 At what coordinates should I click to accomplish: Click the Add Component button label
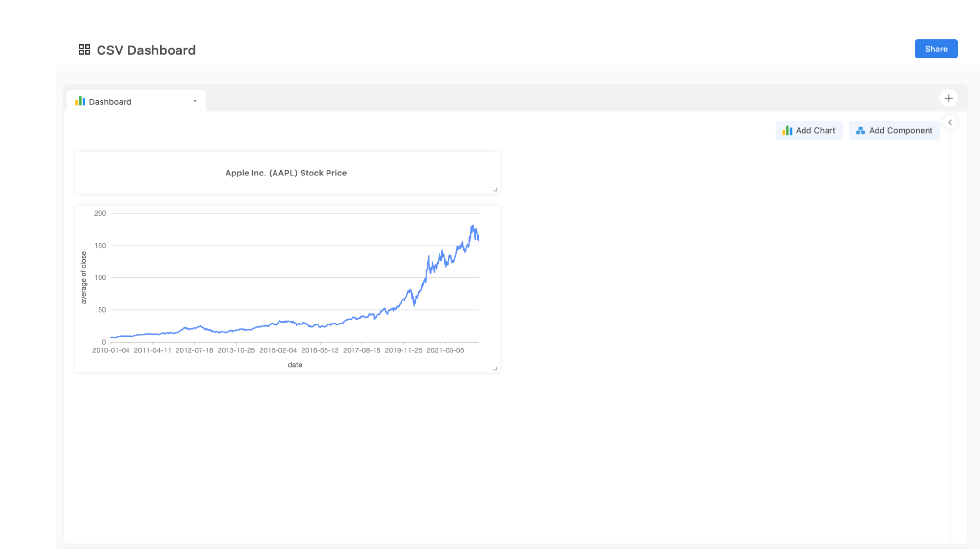pos(900,131)
